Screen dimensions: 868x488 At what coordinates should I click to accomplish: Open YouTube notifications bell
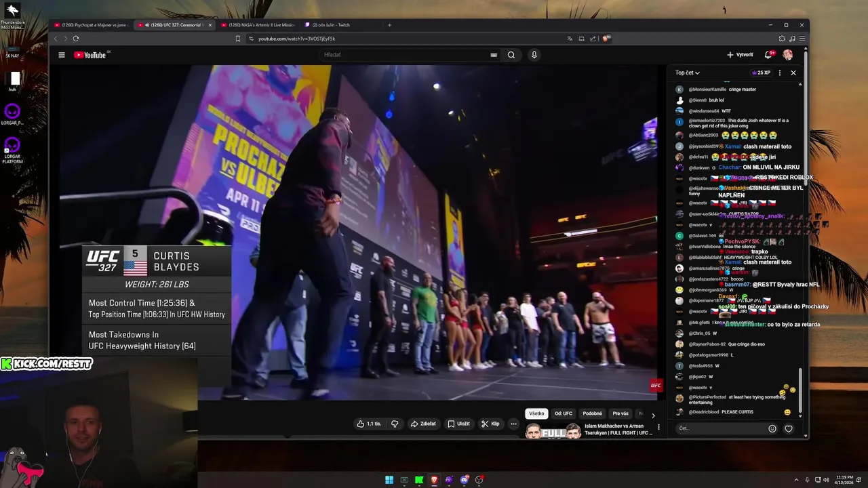[768, 55]
